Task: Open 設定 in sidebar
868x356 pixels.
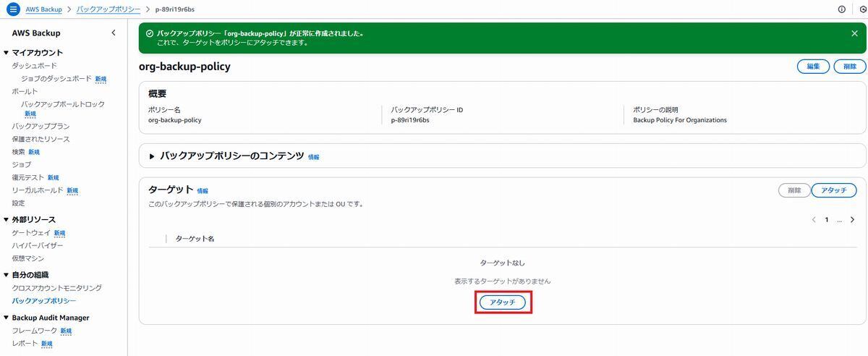Action: point(18,203)
